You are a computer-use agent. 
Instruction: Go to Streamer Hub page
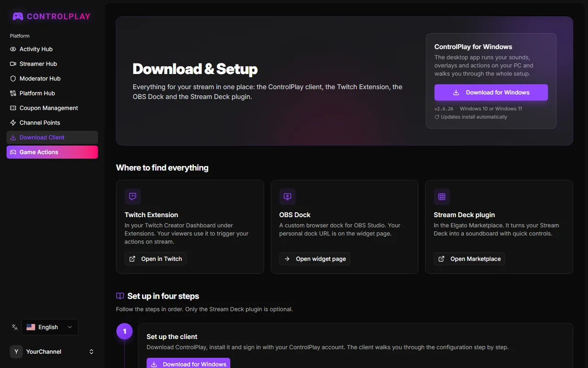pyautogui.click(x=52, y=64)
